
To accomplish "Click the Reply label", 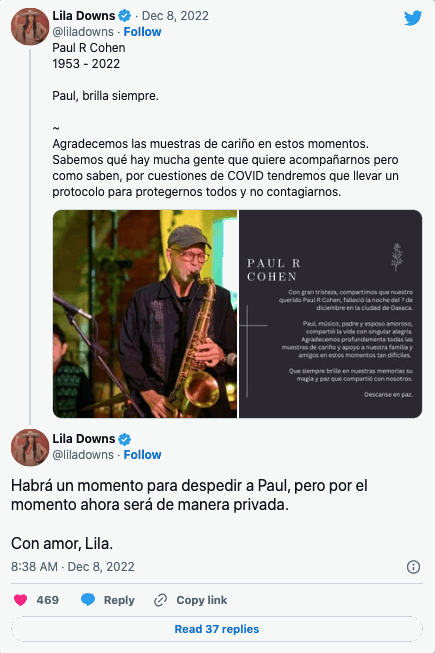I will (119, 600).
